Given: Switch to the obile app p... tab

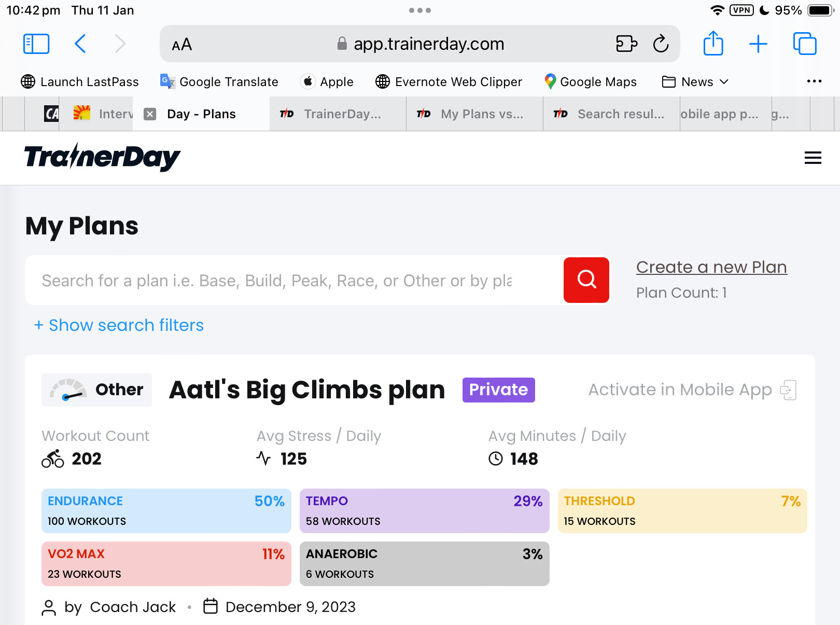Looking at the screenshot, I should pos(726,114).
